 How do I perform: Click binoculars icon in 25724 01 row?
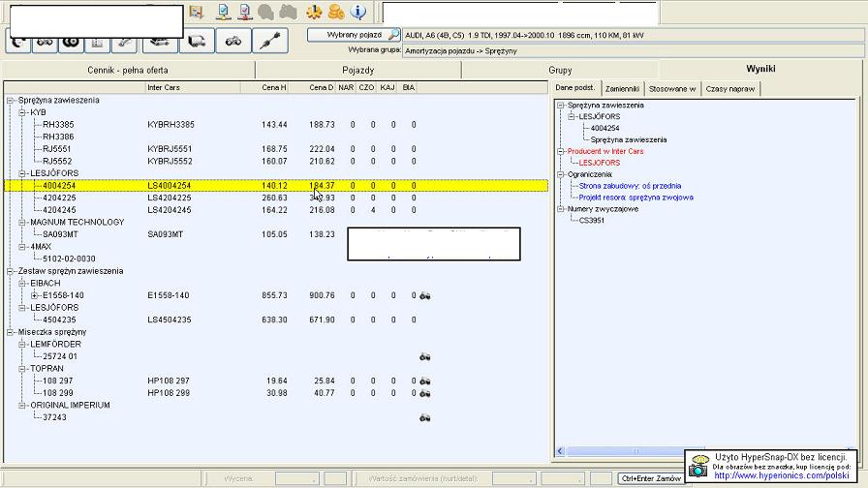click(x=425, y=357)
